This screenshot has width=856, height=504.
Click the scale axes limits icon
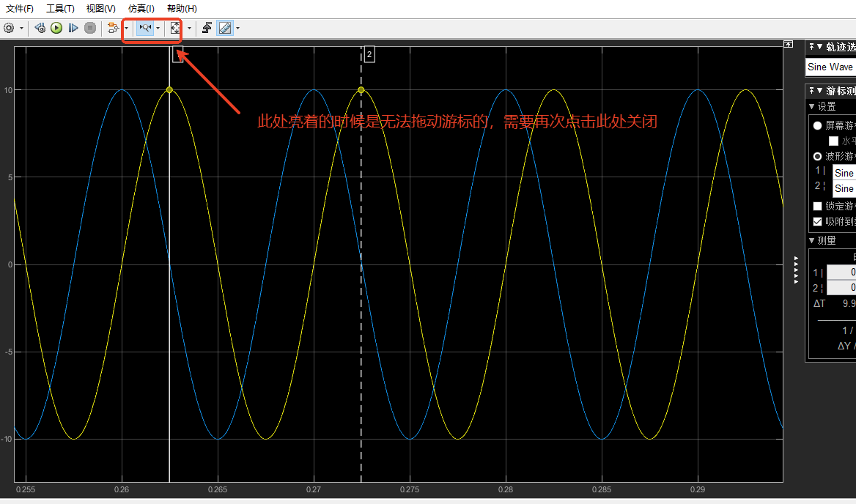(x=174, y=28)
